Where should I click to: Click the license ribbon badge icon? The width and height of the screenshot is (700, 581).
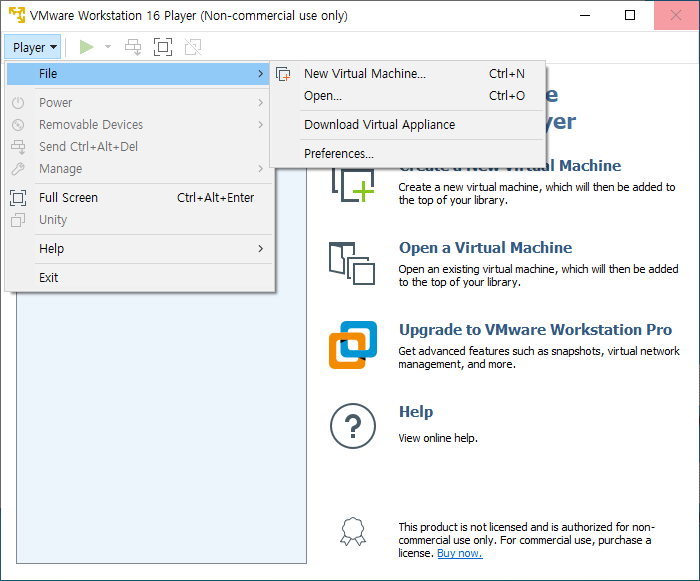tap(353, 531)
